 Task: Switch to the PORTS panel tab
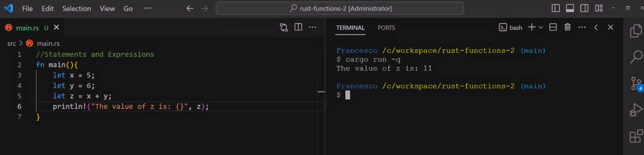386,28
